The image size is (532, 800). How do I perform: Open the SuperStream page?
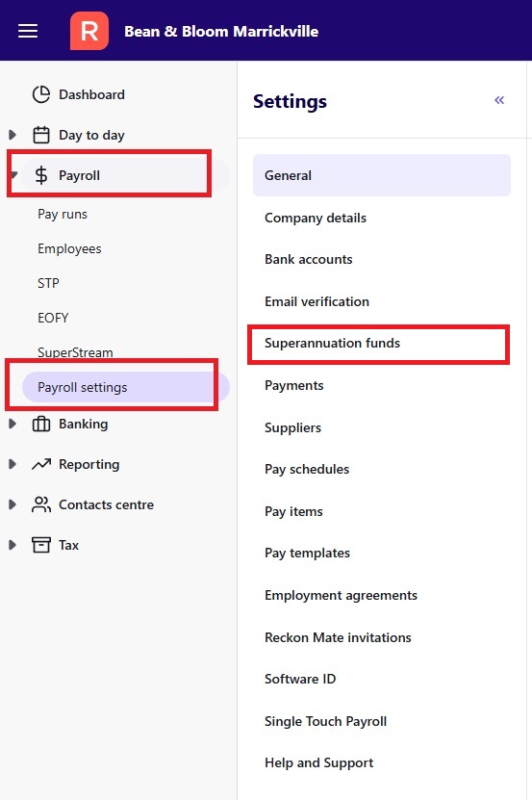tap(75, 352)
